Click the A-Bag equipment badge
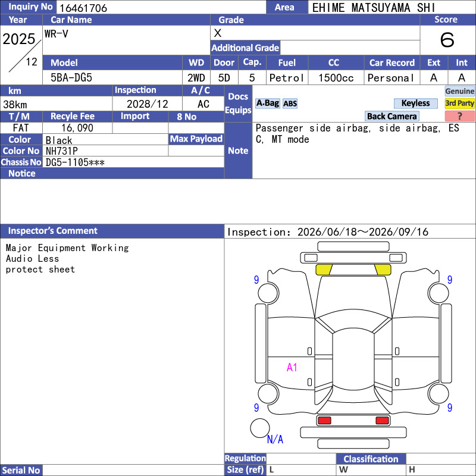This screenshot has width=476, height=476. (x=267, y=103)
